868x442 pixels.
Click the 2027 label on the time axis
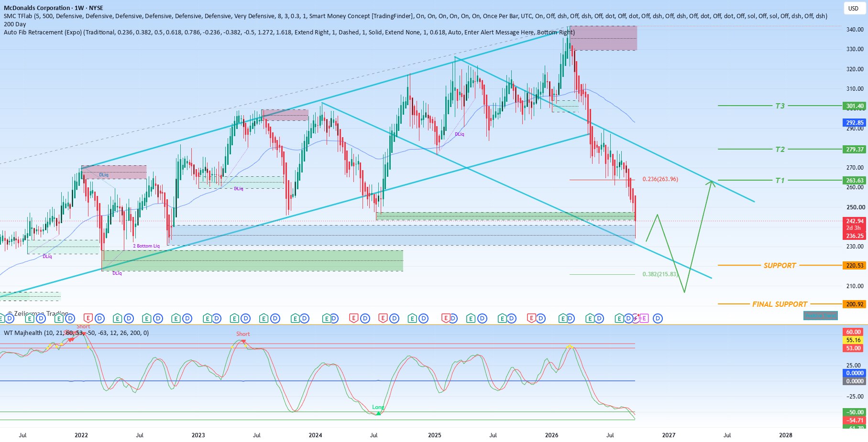(669, 435)
